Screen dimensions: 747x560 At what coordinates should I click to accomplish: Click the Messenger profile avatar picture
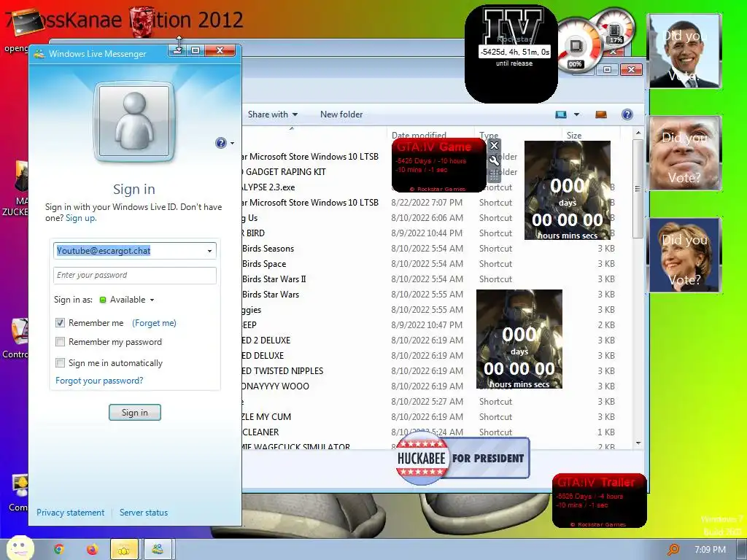(x=134, y=122)
